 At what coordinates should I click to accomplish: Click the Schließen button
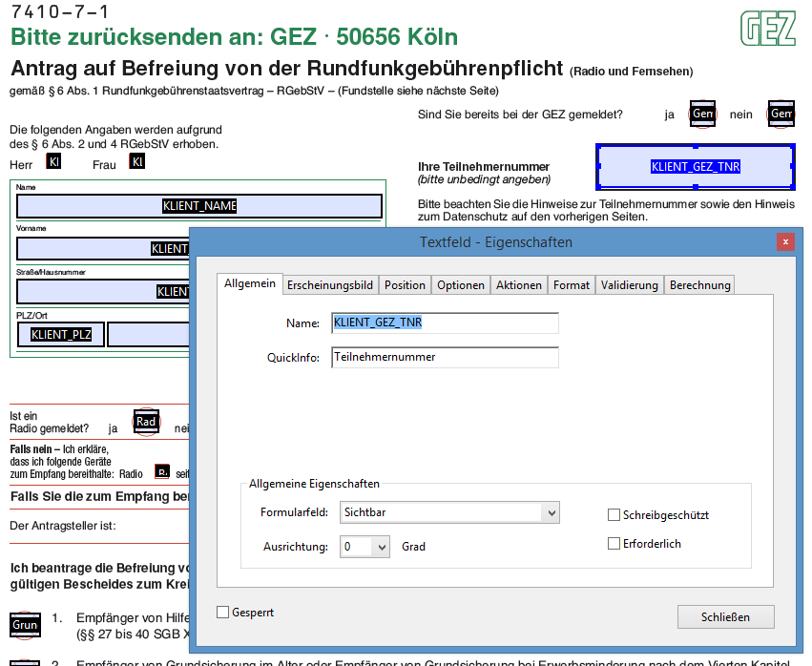click(x=725, y=616)
